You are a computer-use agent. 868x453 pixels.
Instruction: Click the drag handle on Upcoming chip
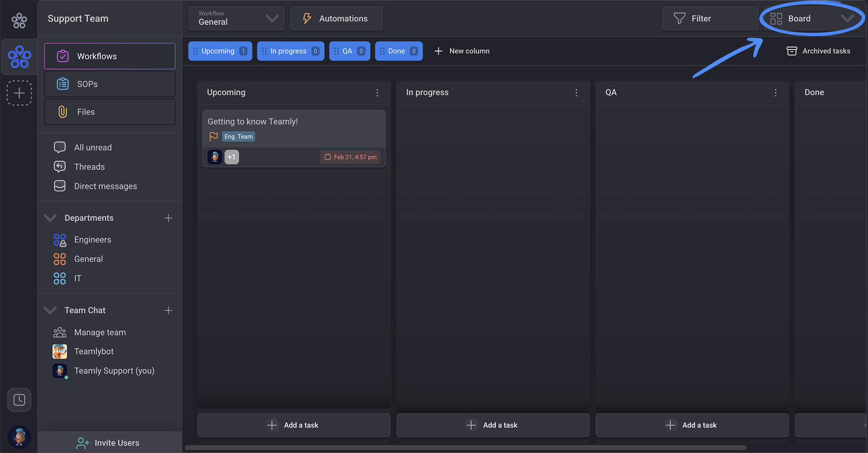[195, 51]
